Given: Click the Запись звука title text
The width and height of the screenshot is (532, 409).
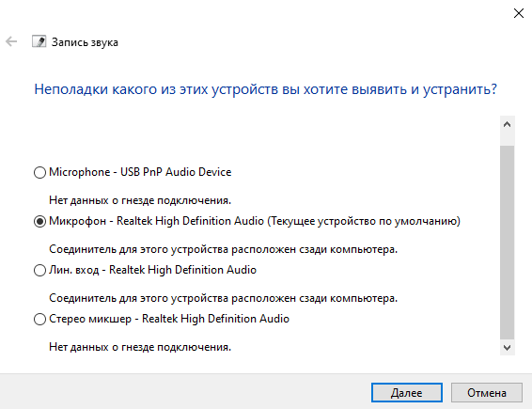Looking at the screenshot, I should [85, 42].
